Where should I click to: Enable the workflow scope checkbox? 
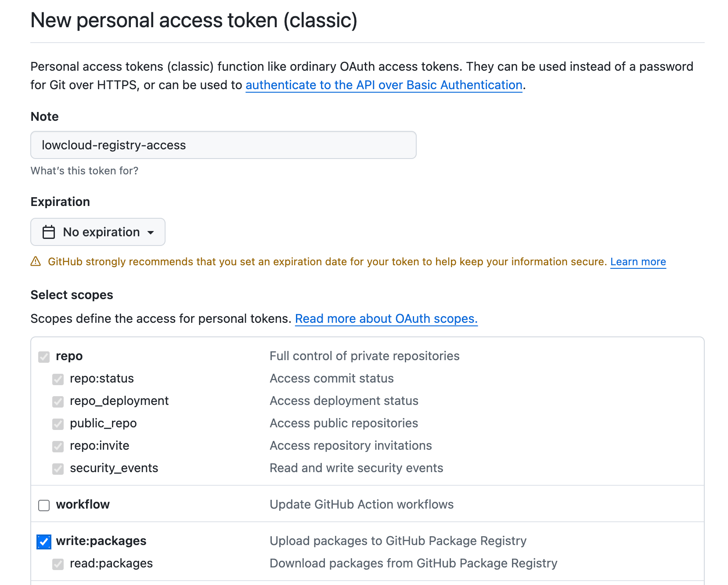tap(43, 506)
